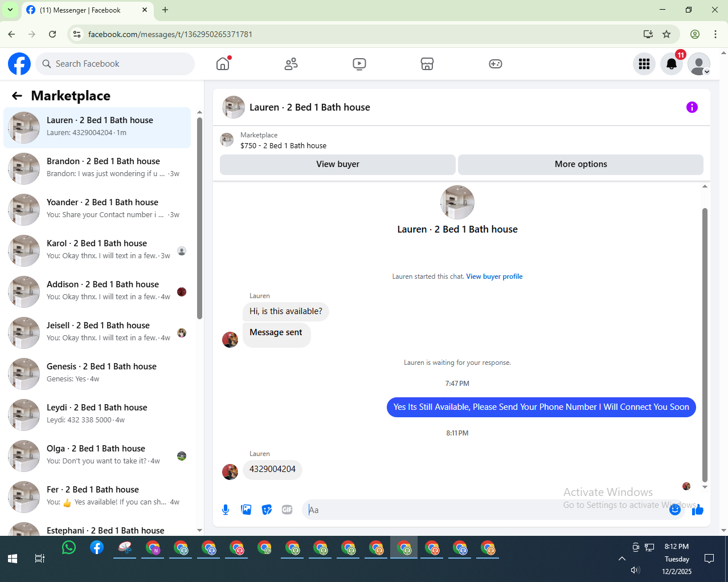Click the blue 'Yes Its Still Available' message
Viewport: 728px width, 582px height.
pyautogui.click(x=541, y=407)
